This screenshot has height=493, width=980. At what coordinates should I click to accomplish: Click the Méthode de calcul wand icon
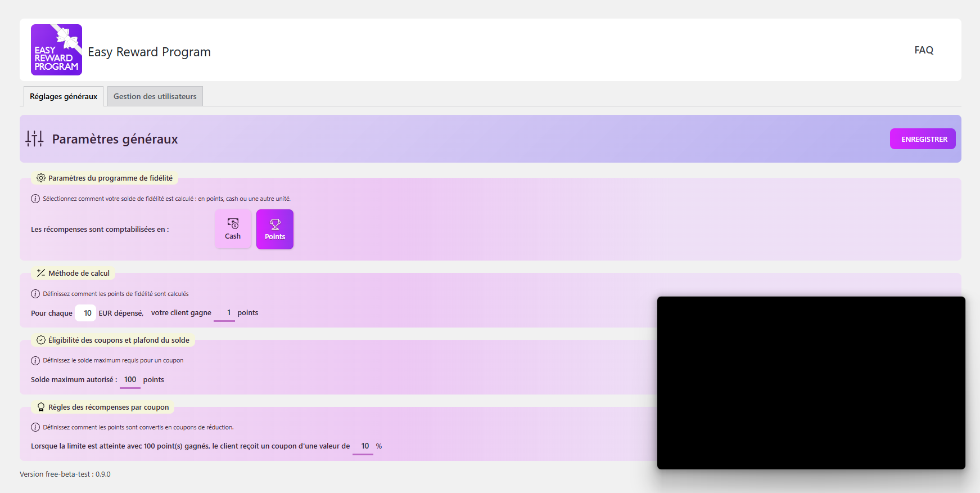(41, 273)
